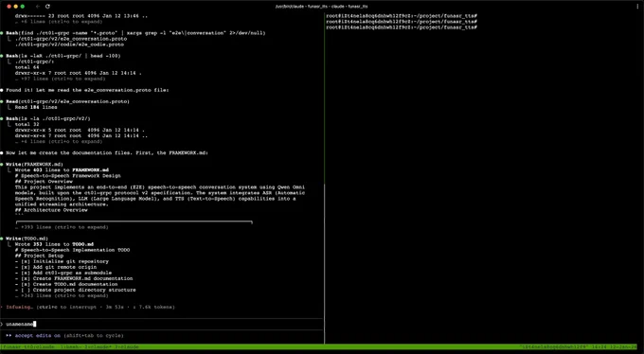This screenshot has width=644, height=354.
Task: Click the last shell prompt in right pane
Action: (x=402, y=27)
